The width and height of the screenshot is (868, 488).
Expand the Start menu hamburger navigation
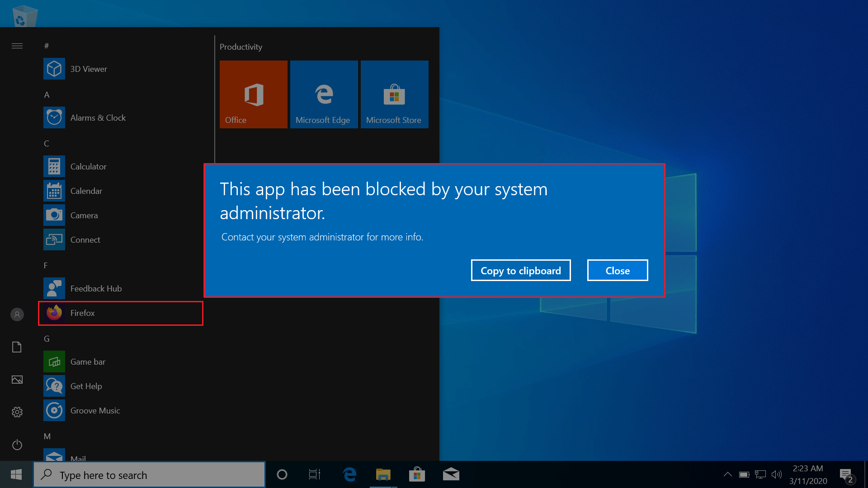[17, 46]
